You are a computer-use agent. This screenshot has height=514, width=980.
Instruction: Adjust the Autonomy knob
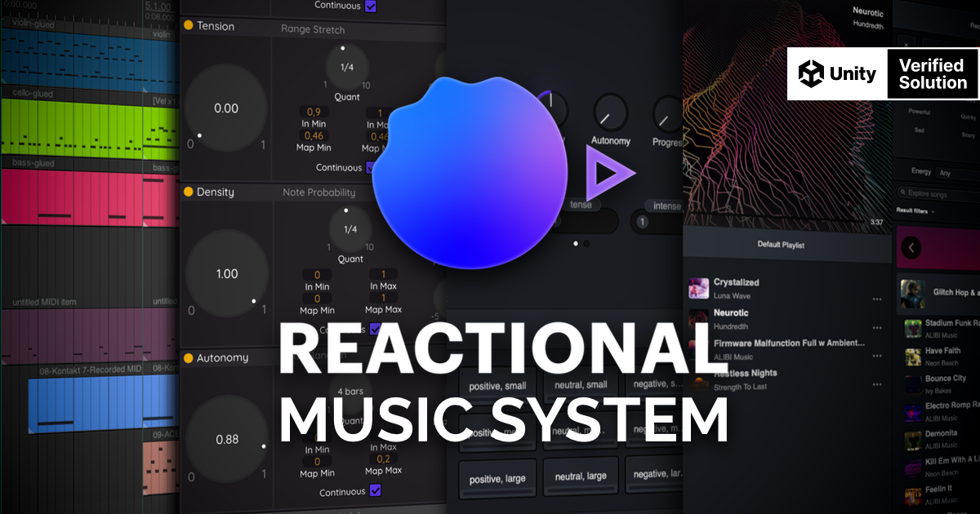click(227, 440)
